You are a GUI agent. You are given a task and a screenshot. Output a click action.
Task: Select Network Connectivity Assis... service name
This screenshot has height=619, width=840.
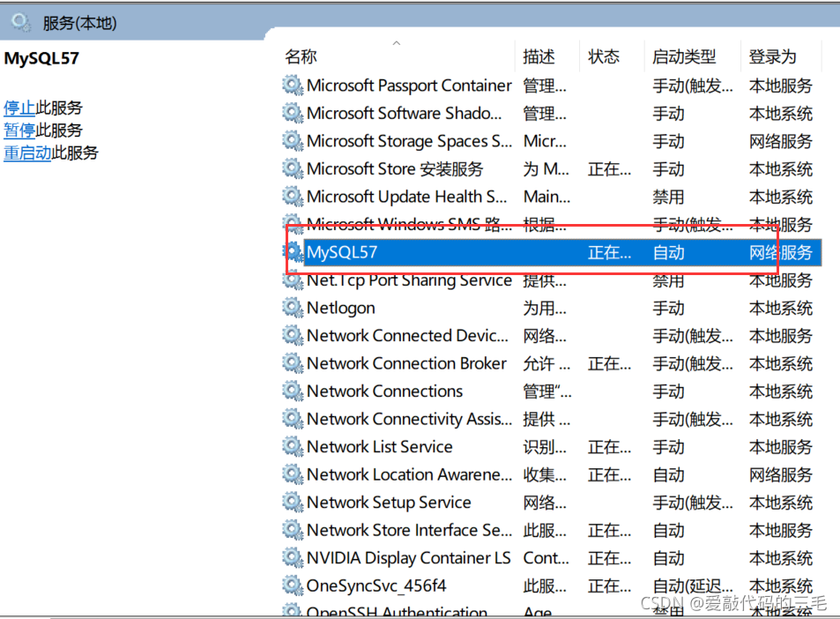(409, 419)
